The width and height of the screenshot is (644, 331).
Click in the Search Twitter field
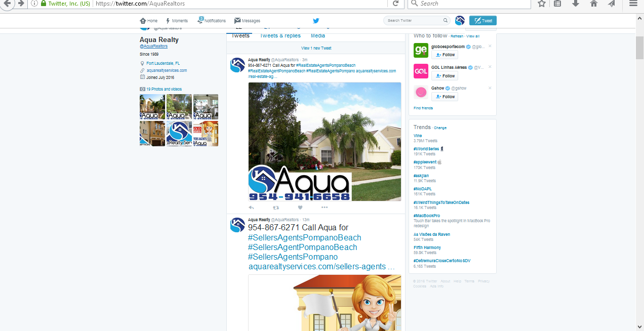414,21
